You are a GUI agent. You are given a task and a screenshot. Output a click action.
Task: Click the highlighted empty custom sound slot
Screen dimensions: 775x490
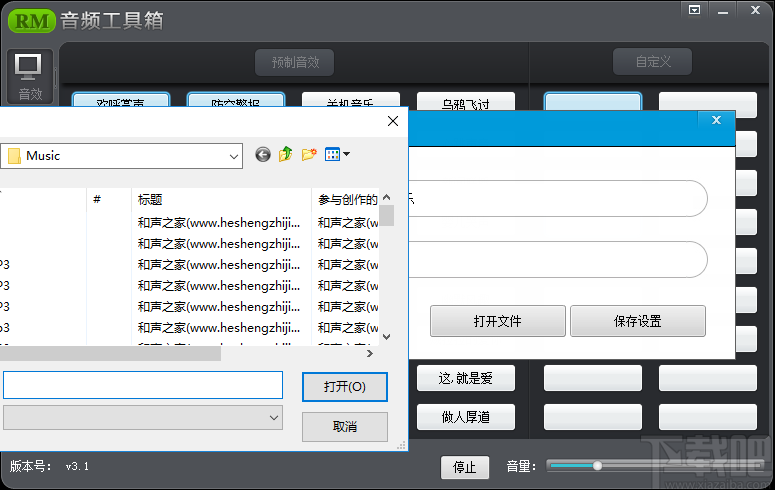[593, 101]
